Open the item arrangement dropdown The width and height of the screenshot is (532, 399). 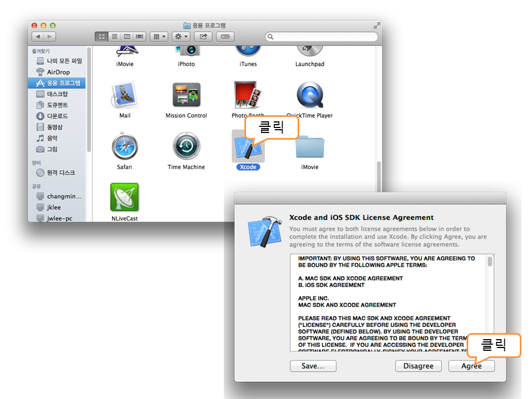tap(159, 37)
